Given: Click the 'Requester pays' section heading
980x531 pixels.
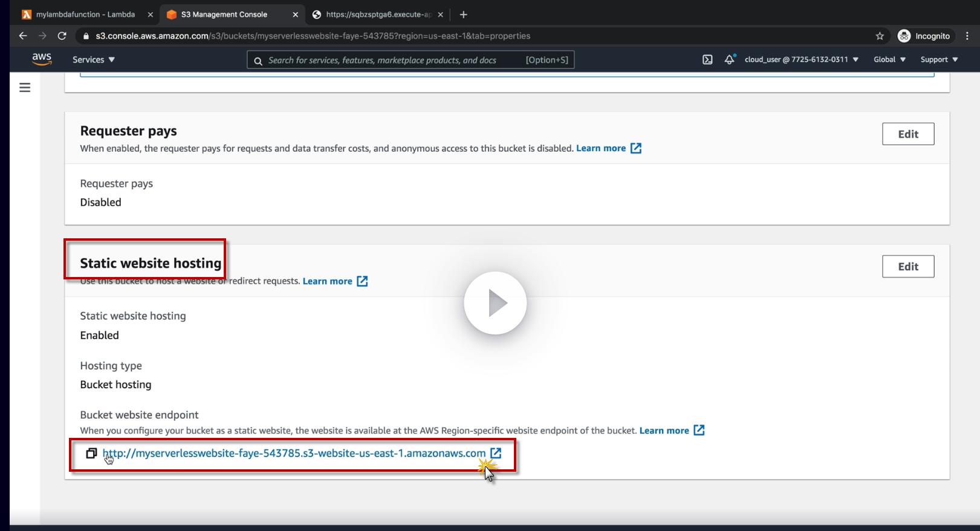Looking at the screenshot, I should click(x=128, y=131).
